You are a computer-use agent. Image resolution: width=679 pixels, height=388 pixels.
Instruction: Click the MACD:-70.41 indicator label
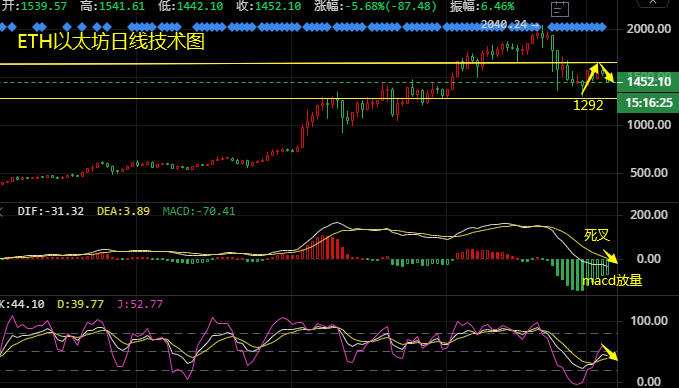coord(199,211)
